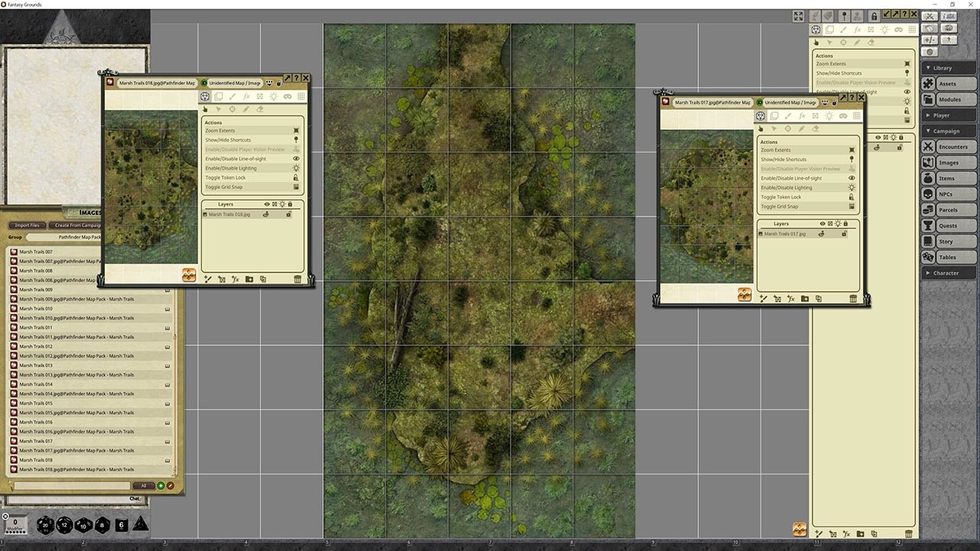Expand the Character sidebar section
The image size is (980, 551).
(x=948, y=272)
